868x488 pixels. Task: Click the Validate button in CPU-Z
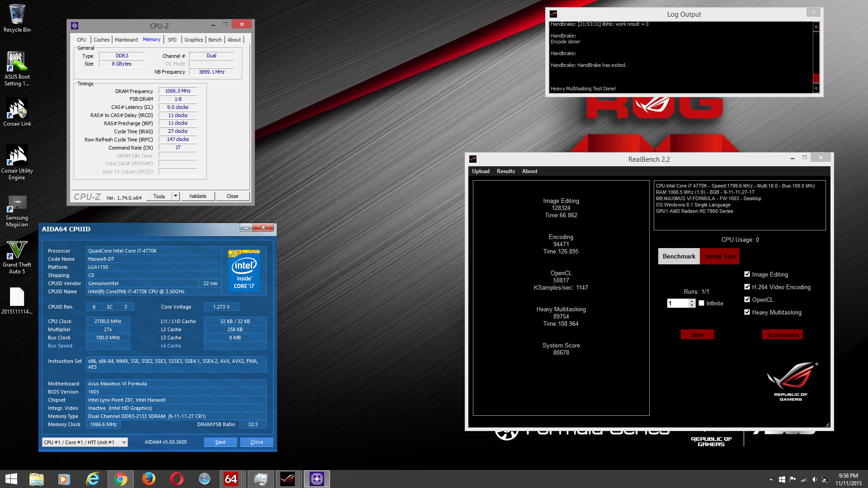coord(198,196)
